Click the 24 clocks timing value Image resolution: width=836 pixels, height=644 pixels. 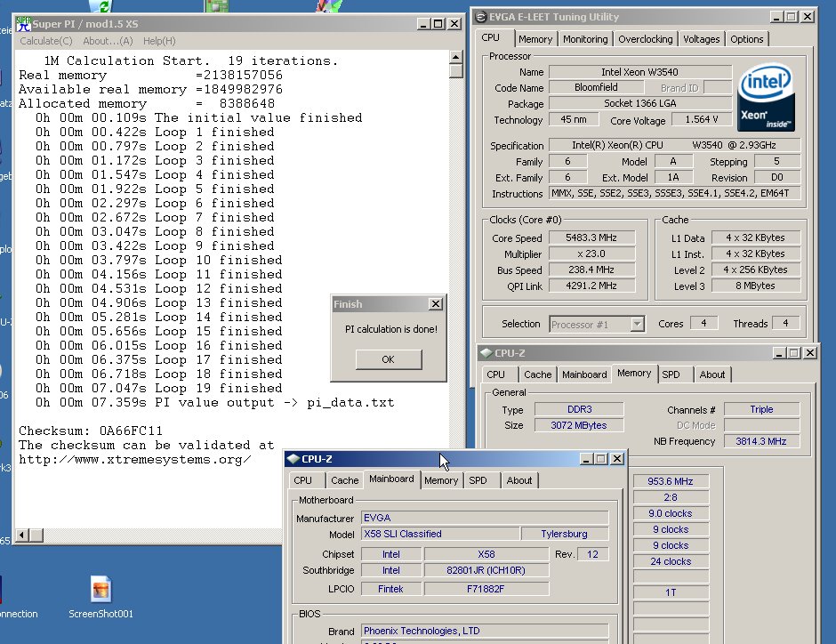coord(671,561)
